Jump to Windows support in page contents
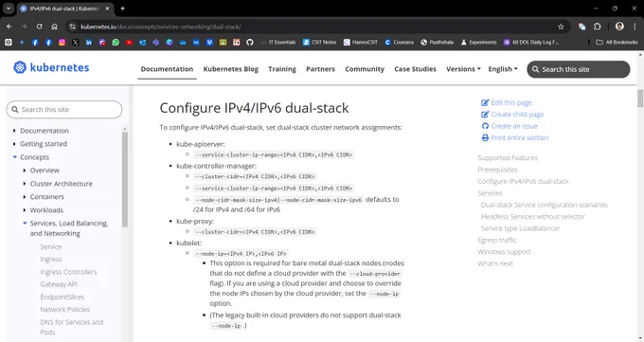This screenshot has height=342, width=644. [x=504, y=252]
